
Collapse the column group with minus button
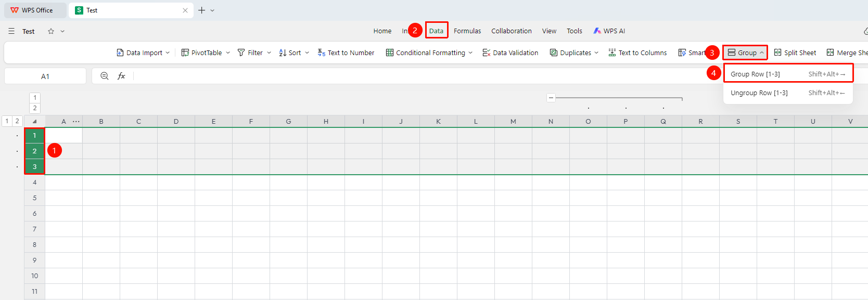pyautogui.click(x=551, y=98)
